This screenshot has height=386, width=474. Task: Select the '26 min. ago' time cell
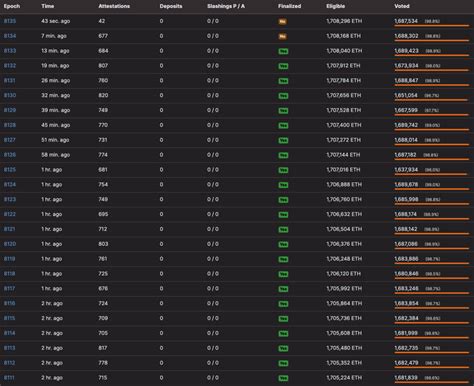(55, 80)
